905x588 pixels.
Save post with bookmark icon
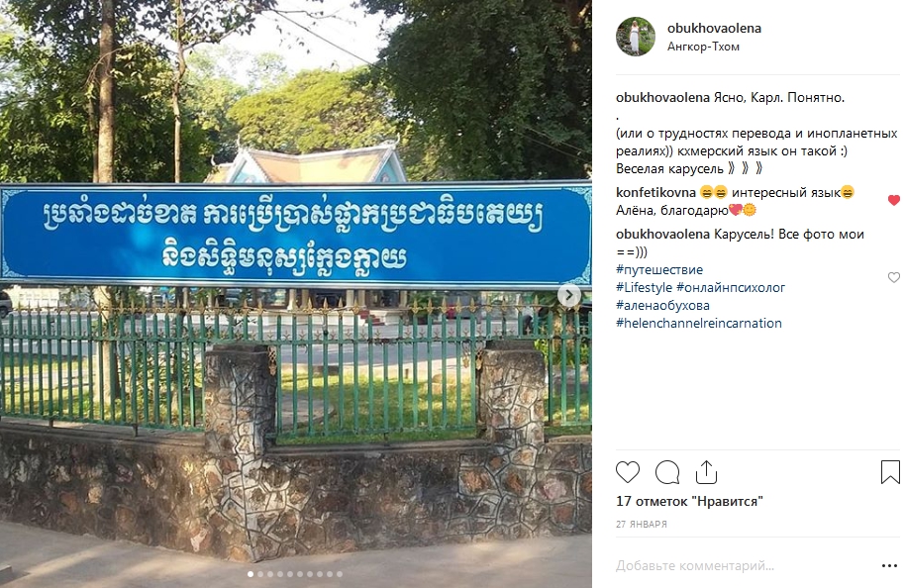point(890,472)
